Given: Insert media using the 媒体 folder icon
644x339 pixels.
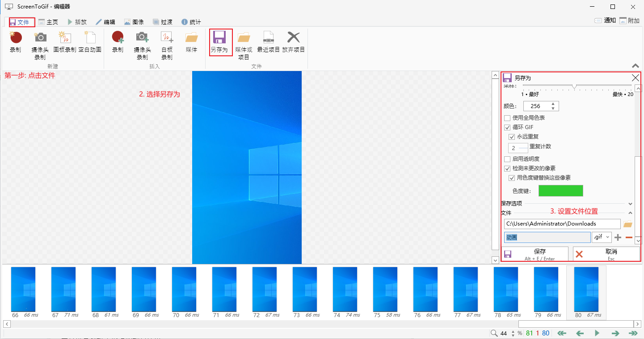Looking at the screenshot, I should tap(191, 38).
